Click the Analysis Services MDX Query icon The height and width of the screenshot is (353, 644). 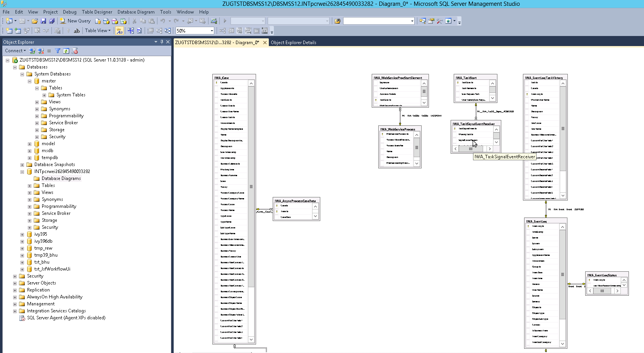point(106,21)
